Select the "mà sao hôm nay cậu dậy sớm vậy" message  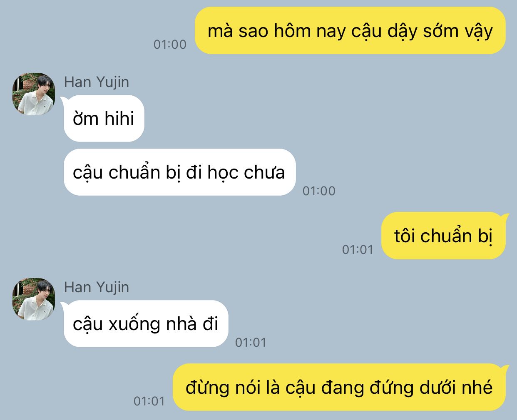pos(350,30)
